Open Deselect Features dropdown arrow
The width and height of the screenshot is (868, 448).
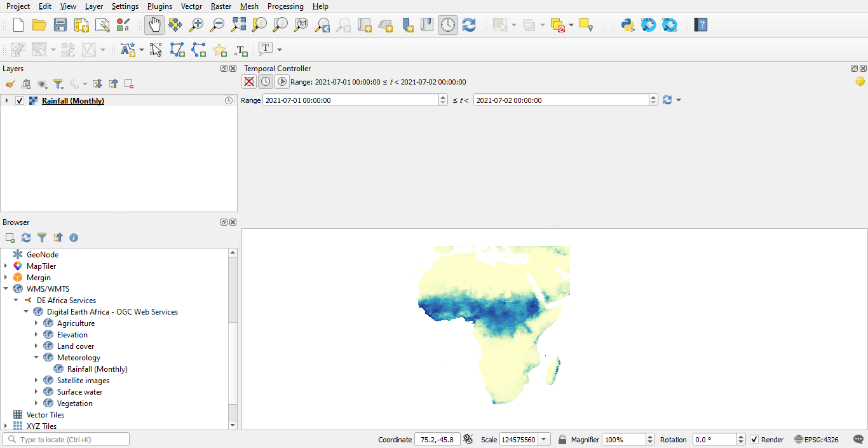click(x=571, y=25)
